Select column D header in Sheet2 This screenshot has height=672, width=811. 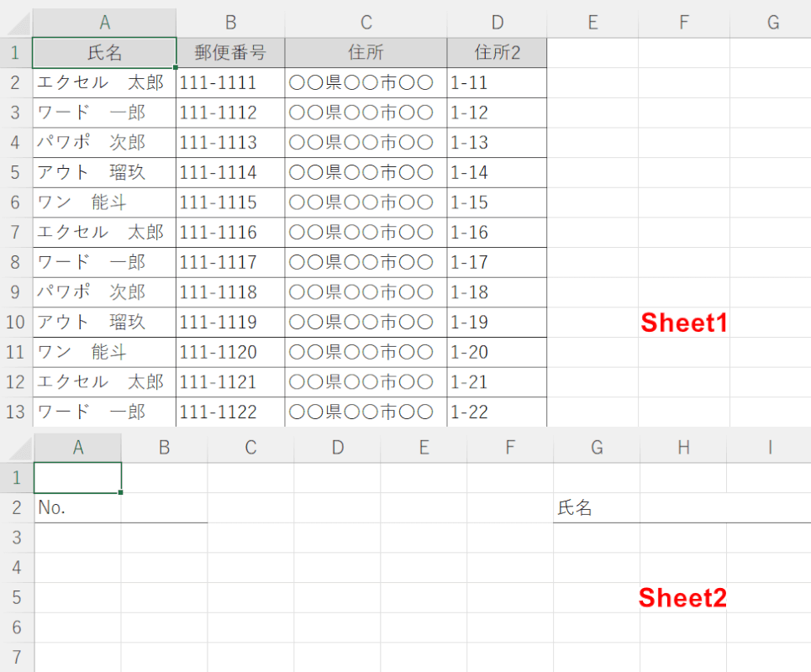tap(337, 448)
